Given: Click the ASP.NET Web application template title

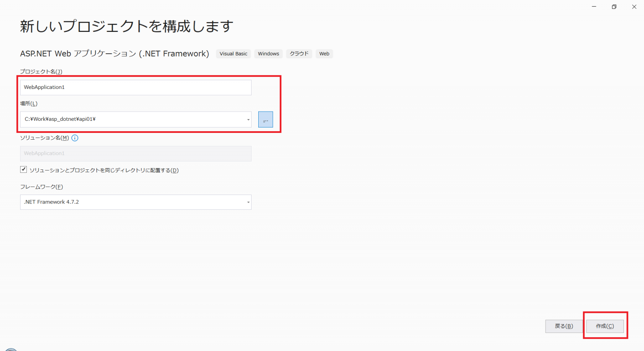Looking at the screenshot, I should (114, 54).
